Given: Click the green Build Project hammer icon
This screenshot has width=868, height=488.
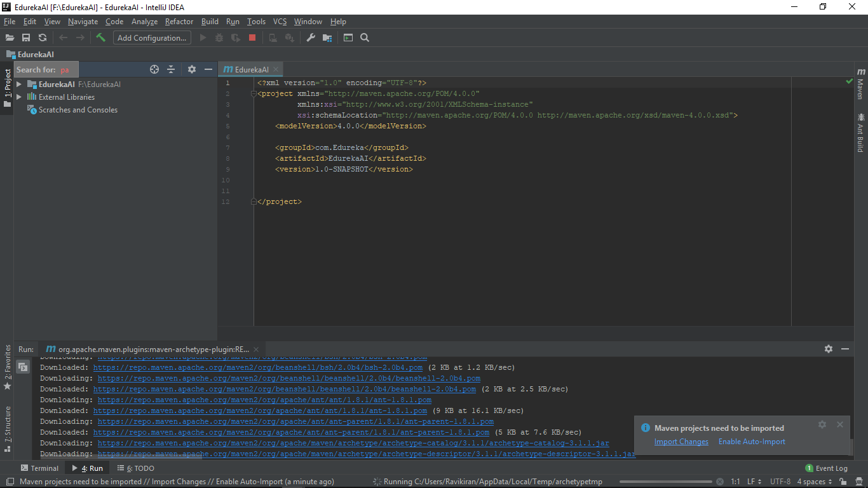Looking at the screenshot, I should tap(100, 37).
